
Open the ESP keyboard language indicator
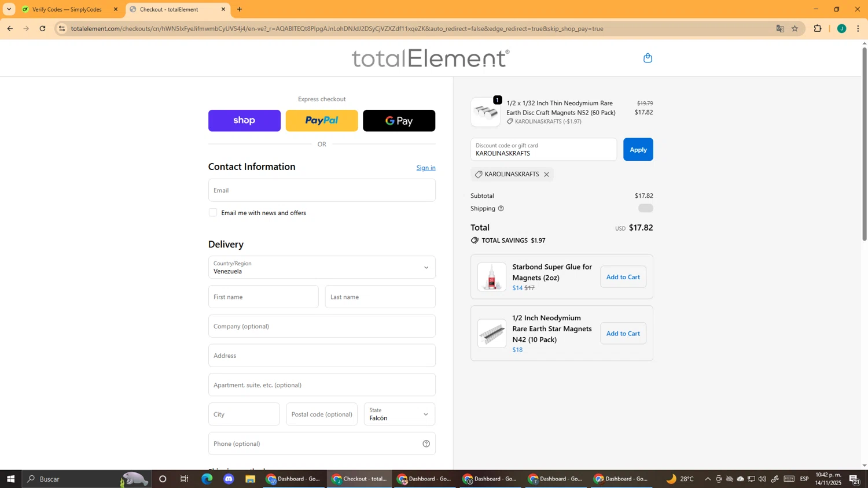pos(804,479)
